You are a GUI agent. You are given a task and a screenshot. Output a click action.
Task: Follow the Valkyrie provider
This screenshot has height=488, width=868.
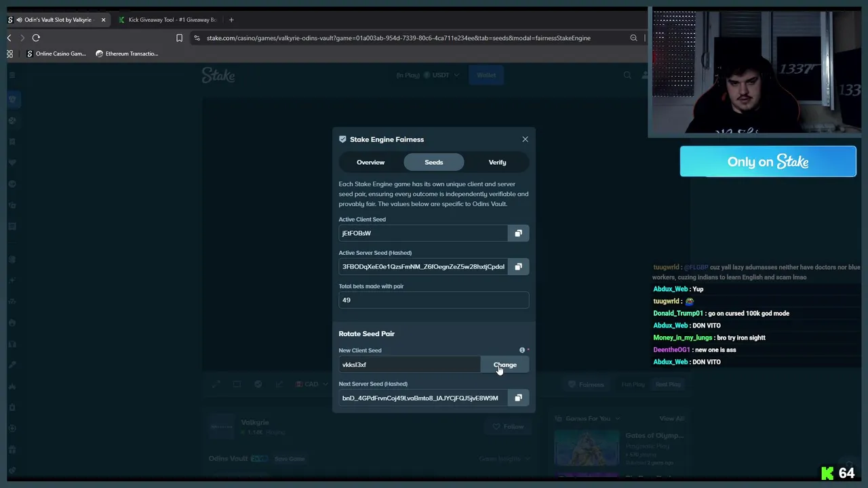coord(509,426)
